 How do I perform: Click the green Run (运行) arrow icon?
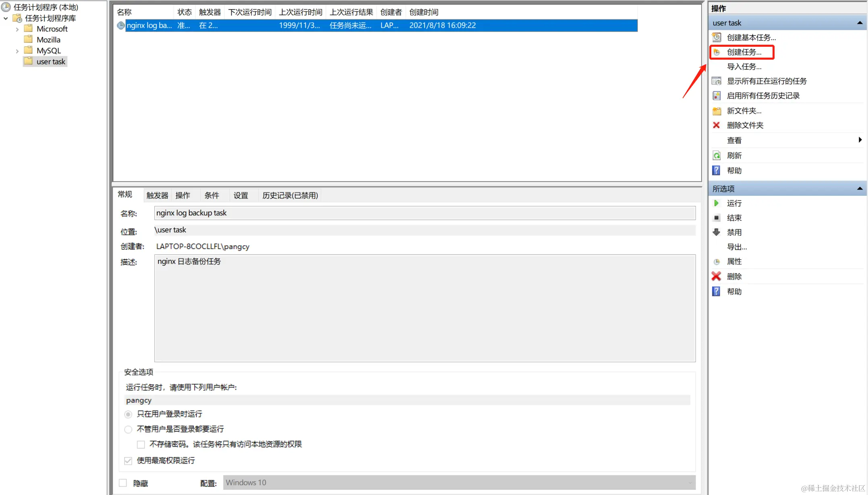(x=716, y=203)
